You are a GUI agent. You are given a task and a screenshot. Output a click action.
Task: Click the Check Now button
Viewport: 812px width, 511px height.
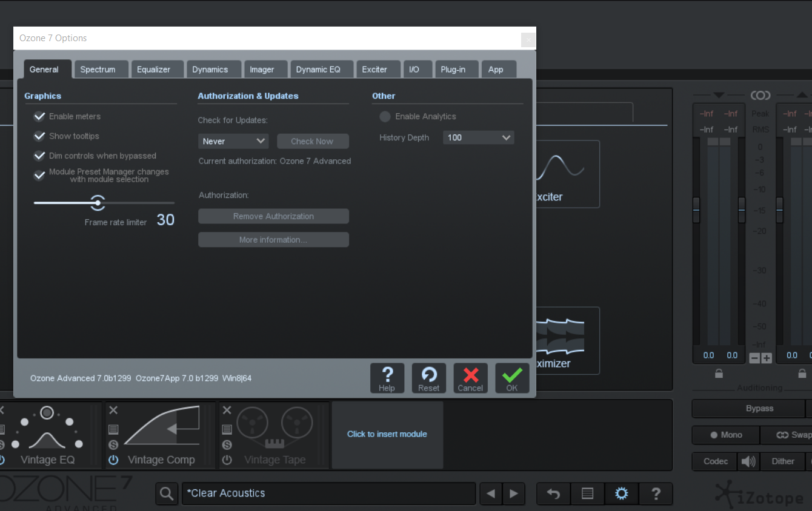[313, 141]
